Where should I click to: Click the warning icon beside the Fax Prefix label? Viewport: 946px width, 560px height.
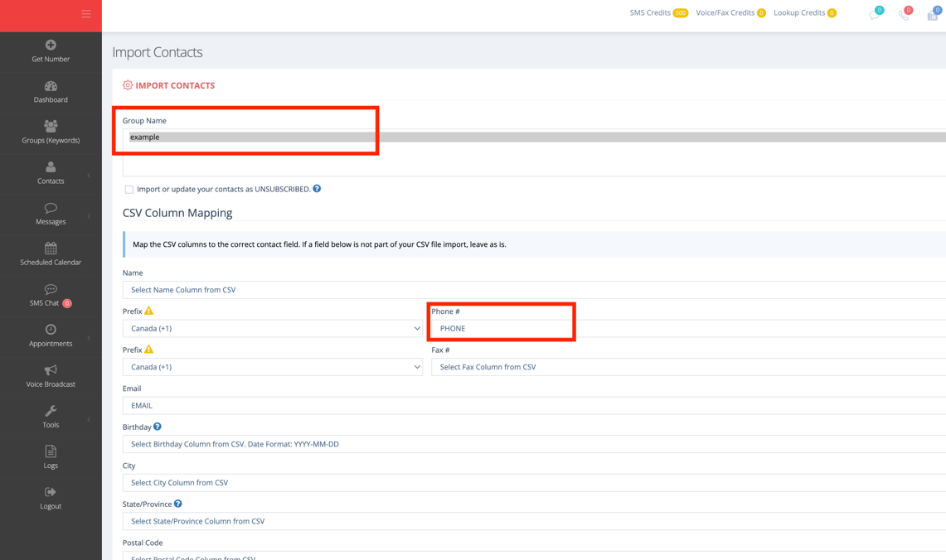point(149,350)
